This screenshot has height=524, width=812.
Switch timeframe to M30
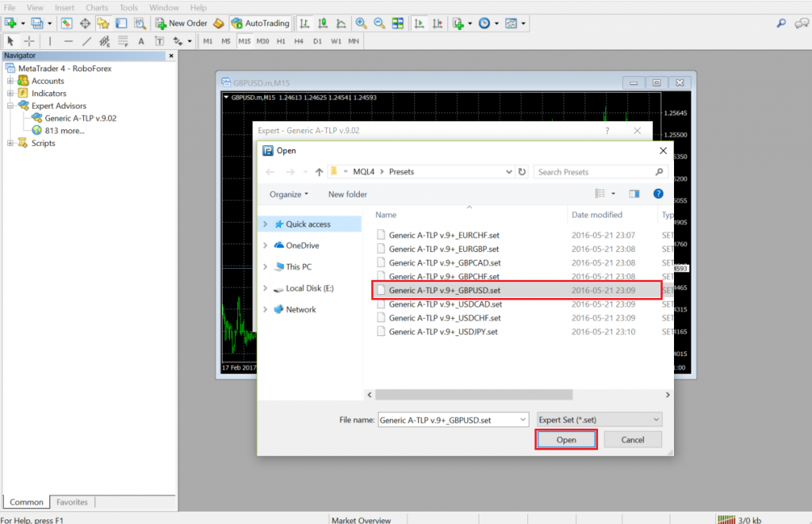pyautogui.click(x=262, y=41)
